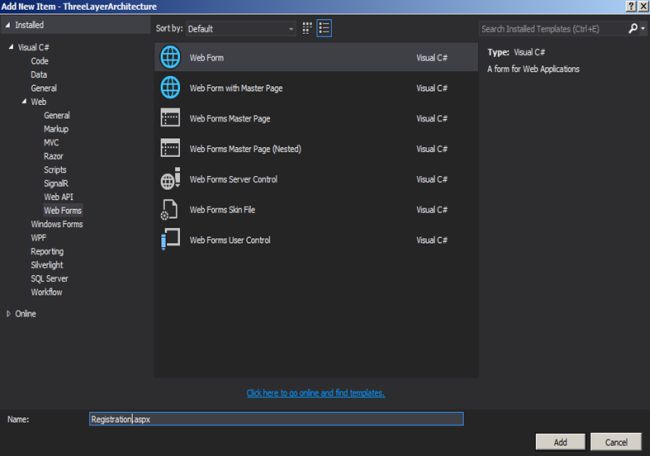Select MVC category
The image size is (650, 456).
tap(51, 143)
